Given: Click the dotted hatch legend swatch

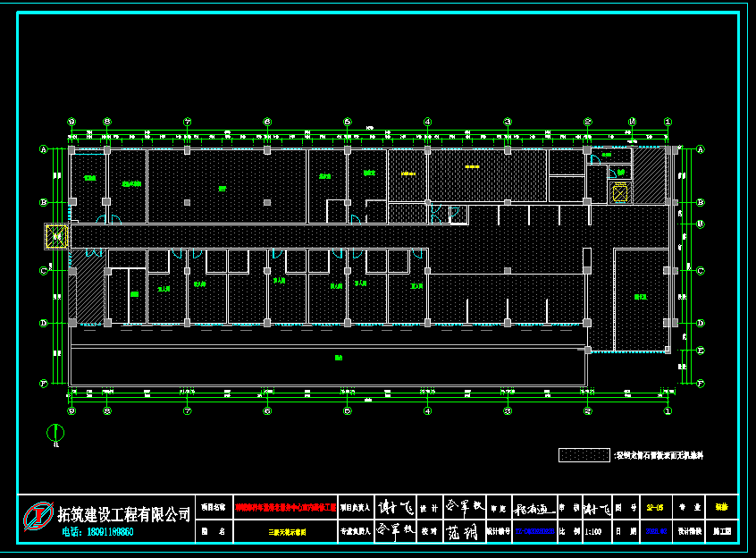Looking at the screenshot, I should 584,455.
